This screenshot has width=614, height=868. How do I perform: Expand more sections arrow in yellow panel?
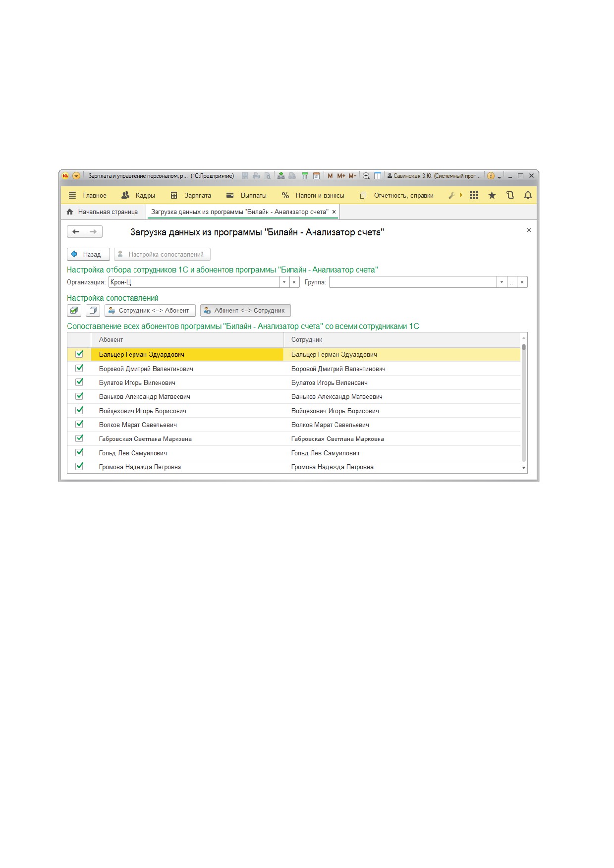point(461,195)
